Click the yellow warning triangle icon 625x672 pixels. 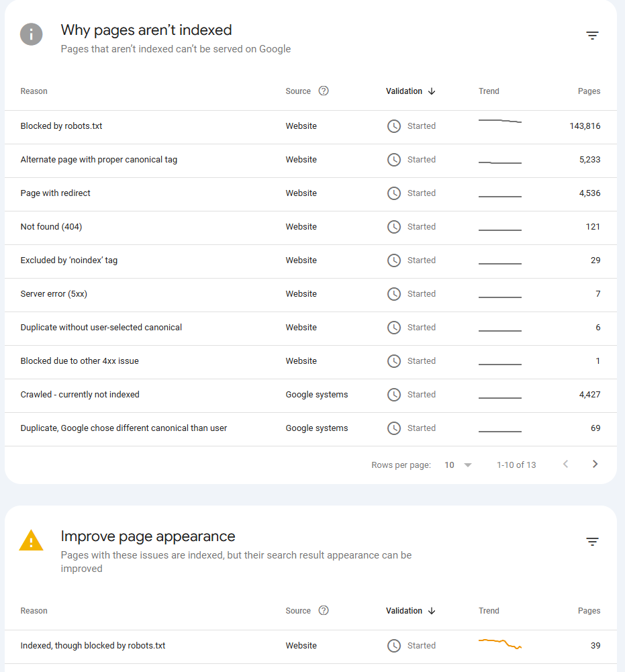[32, 540]
